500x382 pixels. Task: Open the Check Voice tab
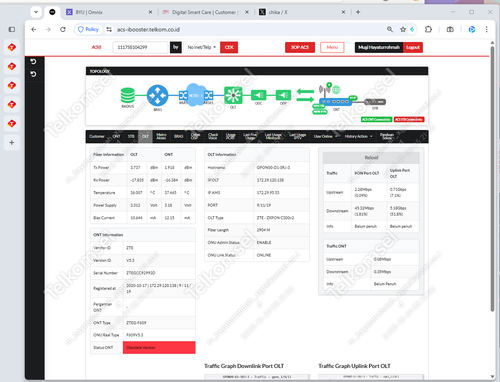pos(213,136)
